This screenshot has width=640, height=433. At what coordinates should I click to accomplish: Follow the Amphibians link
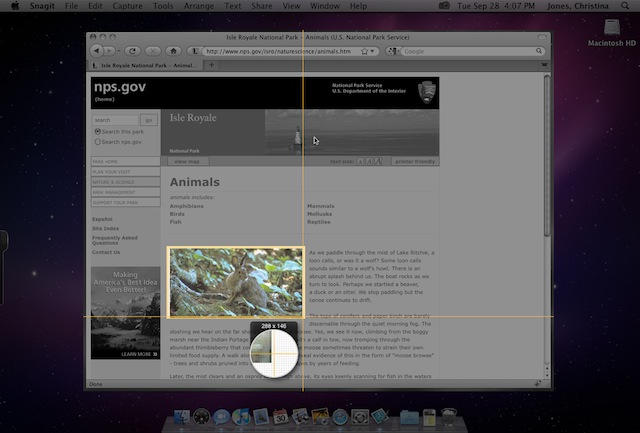click(187, 206)
